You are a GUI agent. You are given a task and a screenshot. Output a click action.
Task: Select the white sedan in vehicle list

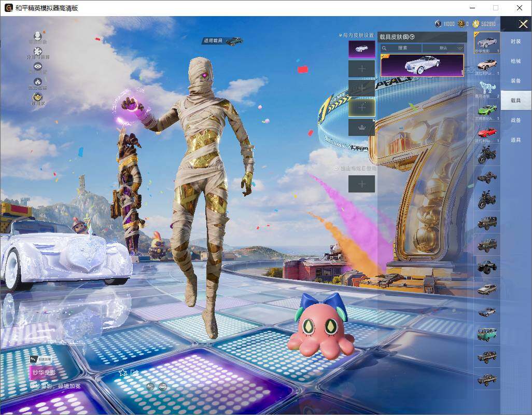(x=487, y=289)
